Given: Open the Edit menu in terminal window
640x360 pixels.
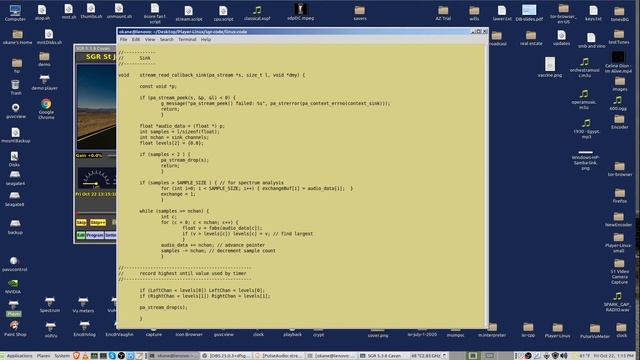Looking at the screenshot, I should point(136,40).
